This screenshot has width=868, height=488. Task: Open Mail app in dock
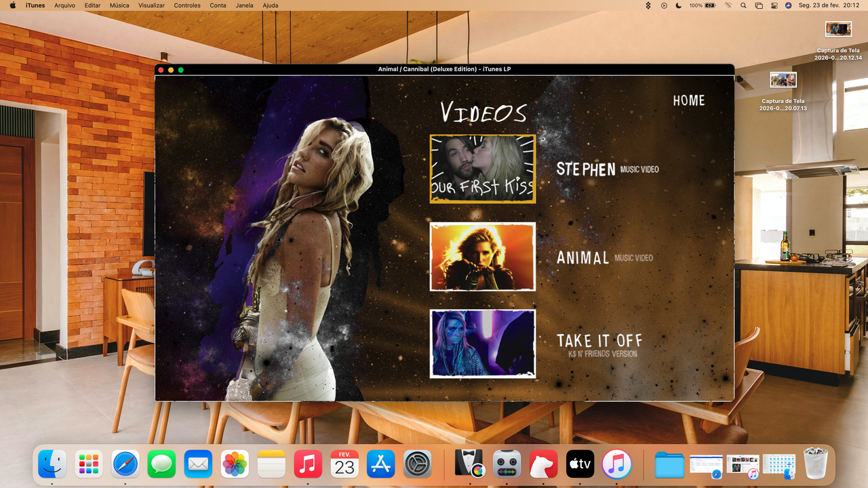198,464
